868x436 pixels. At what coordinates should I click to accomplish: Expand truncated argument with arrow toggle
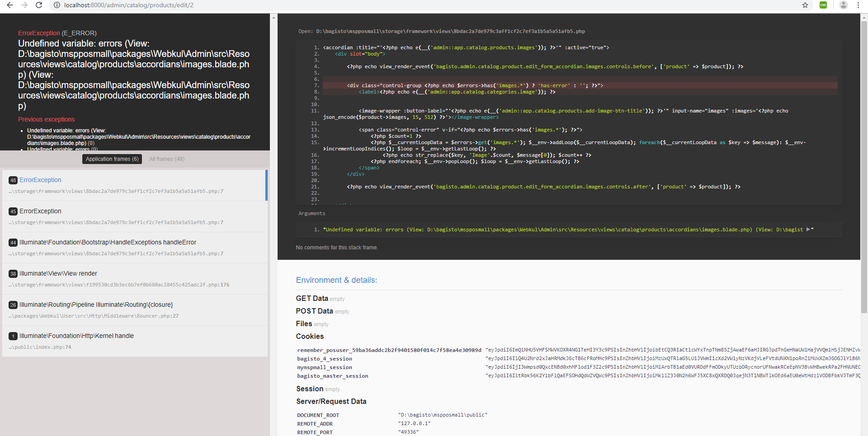809,230
